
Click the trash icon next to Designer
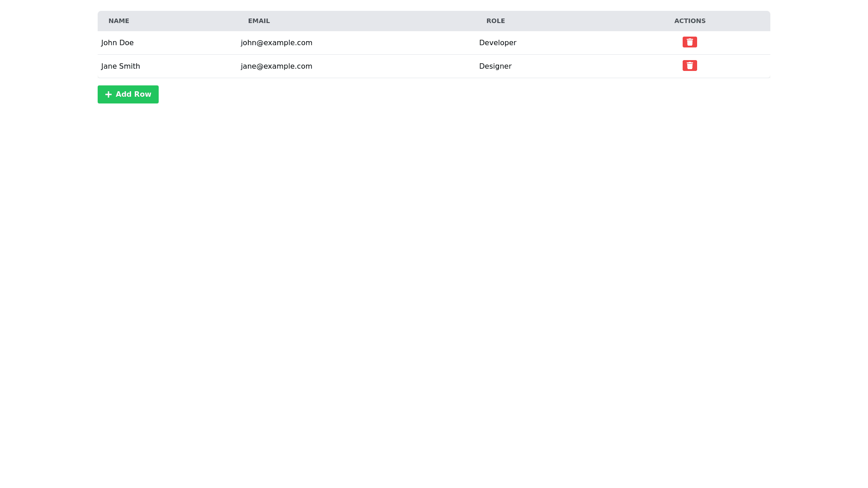click(x=689, y=66)
